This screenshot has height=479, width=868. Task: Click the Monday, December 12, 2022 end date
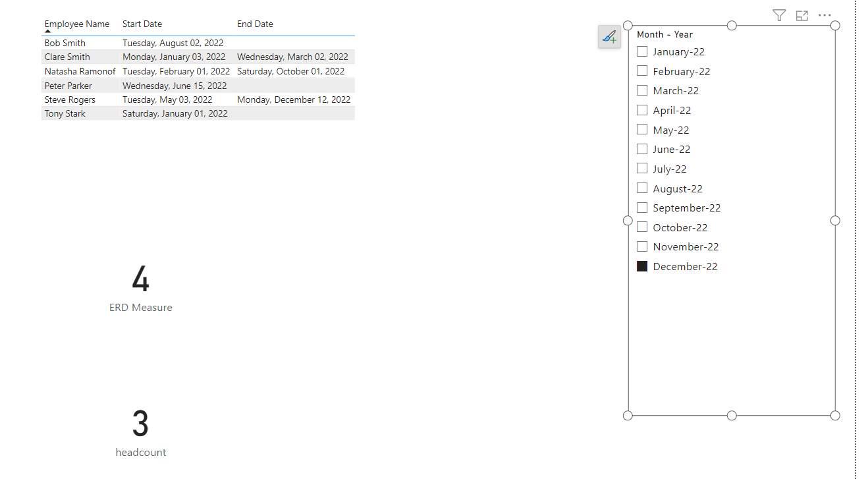294,99
